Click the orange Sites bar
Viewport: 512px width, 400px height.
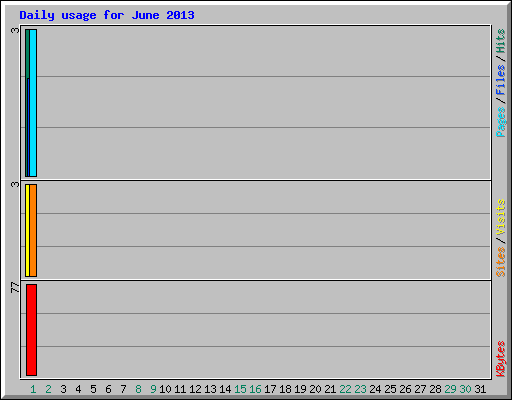tap(33, 230)
